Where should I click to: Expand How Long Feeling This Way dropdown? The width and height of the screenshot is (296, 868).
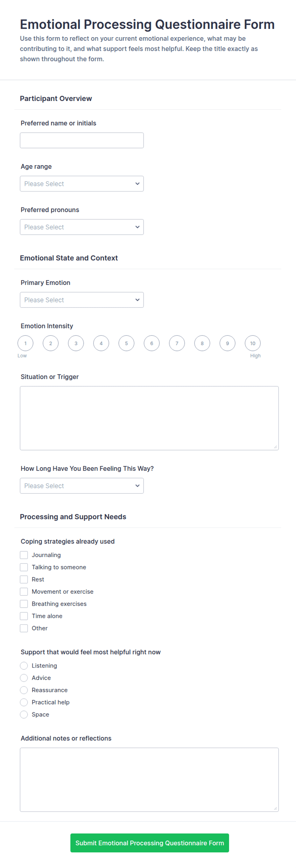82,486
